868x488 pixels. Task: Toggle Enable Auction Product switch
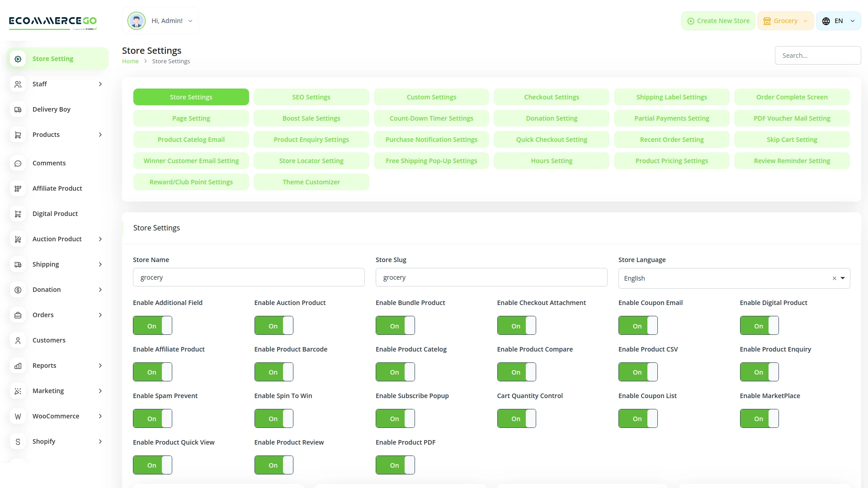click(274, 325)
